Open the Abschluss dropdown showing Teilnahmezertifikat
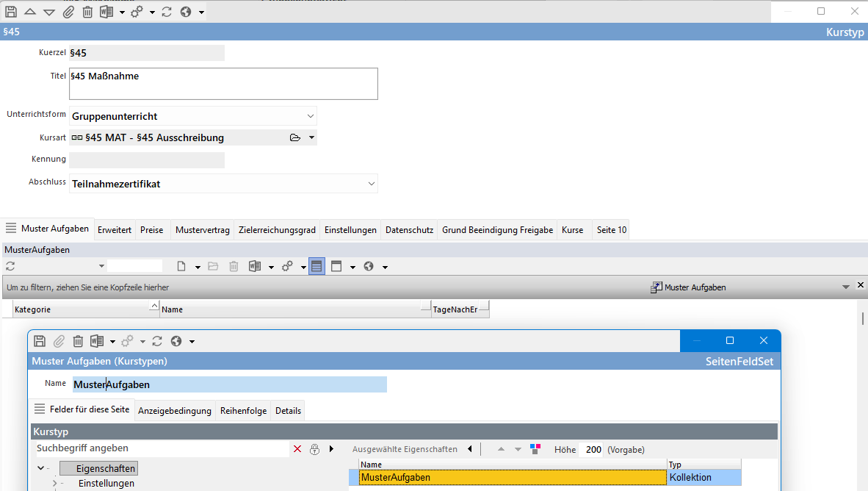The image size is (868, 491). [371, 184]
